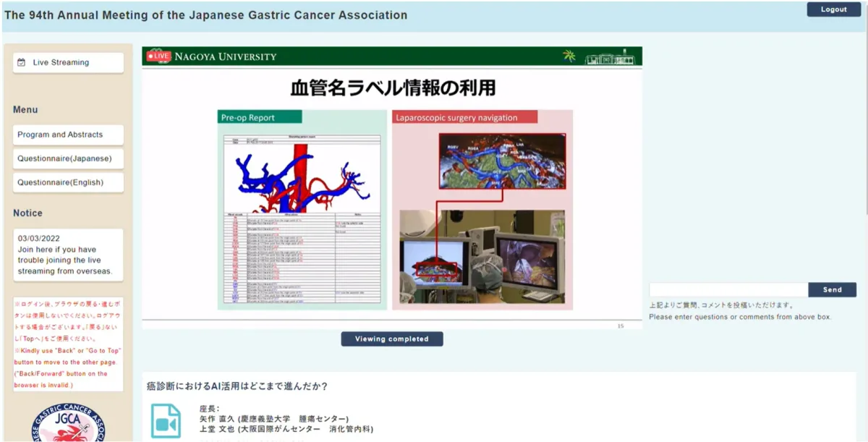Click the operating room photo on slide
Viewport: 868px width, 442px height.
click(x=482, y=257)
